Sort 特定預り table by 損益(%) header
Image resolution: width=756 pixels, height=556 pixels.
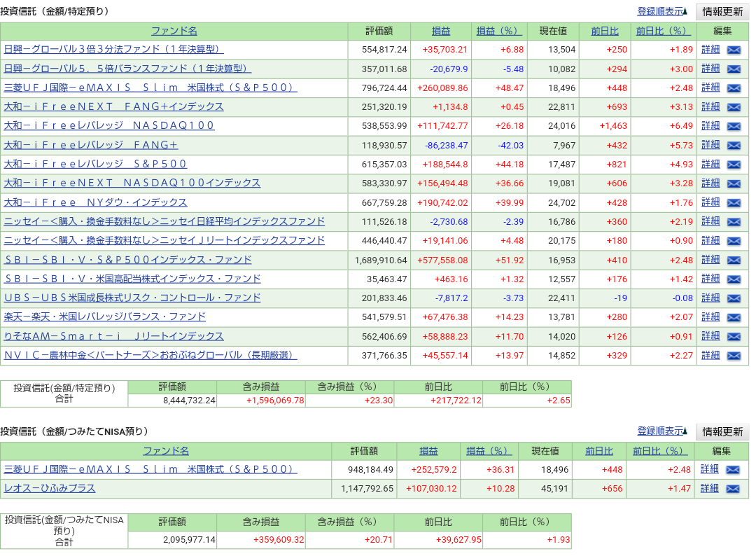click(x=499, y=31)
